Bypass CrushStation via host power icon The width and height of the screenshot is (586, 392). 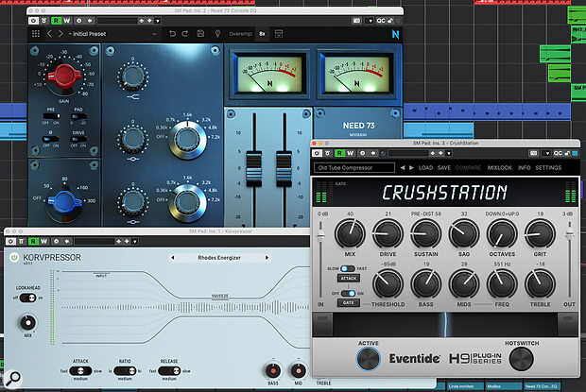coord(317,153)
